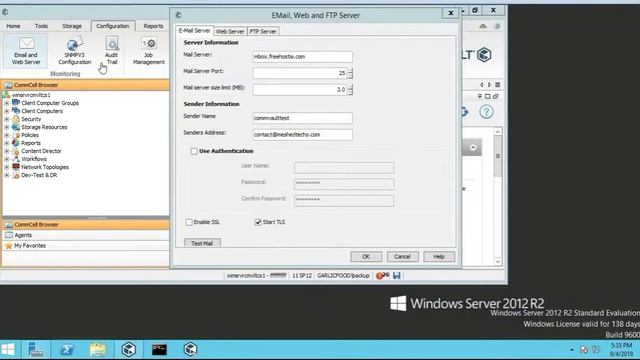Select My Favorites in the lower pane
Viewport: 640px width, 360px height.
click(x=86, y=246)
